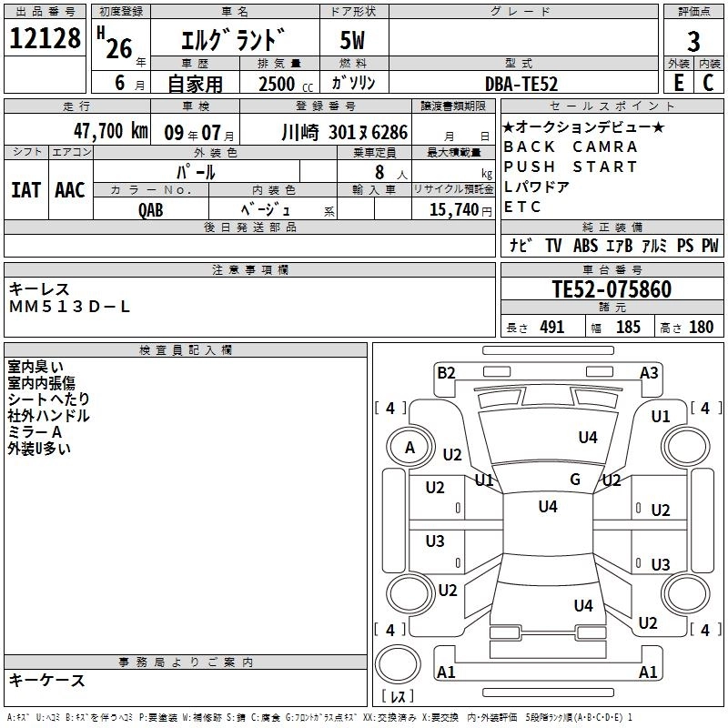This screenshot has width=728, height=728.
Task: Select sales point ETC
Action: [522, 207]
